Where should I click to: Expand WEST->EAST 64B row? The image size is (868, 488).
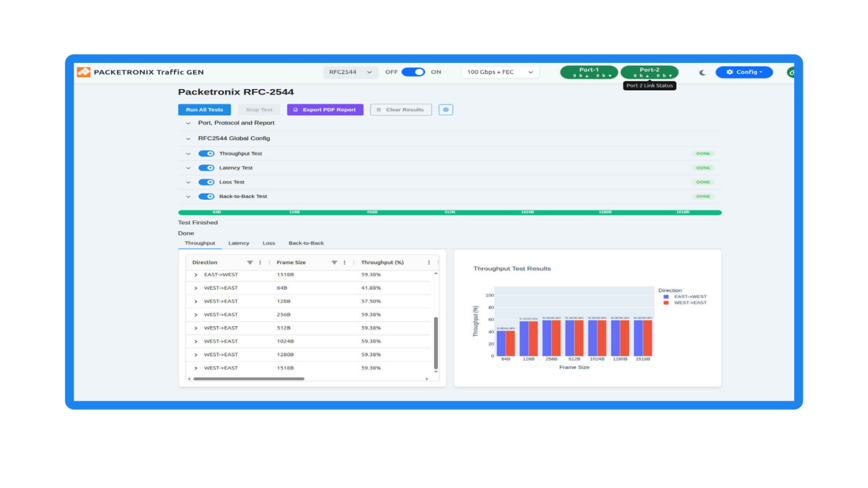pyautogui.click(x=196, y=288)
